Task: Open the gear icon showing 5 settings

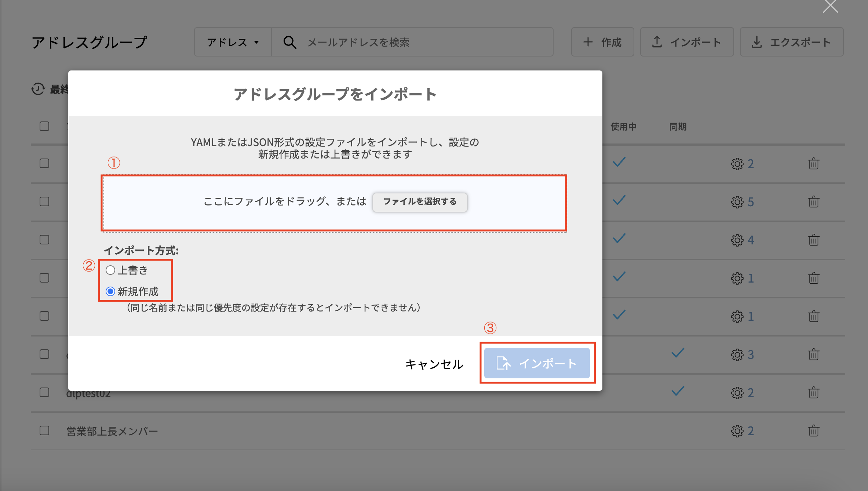Action: [x=737, y=202]
